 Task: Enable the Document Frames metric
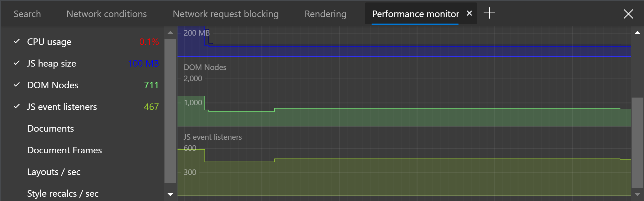[65, 150]
